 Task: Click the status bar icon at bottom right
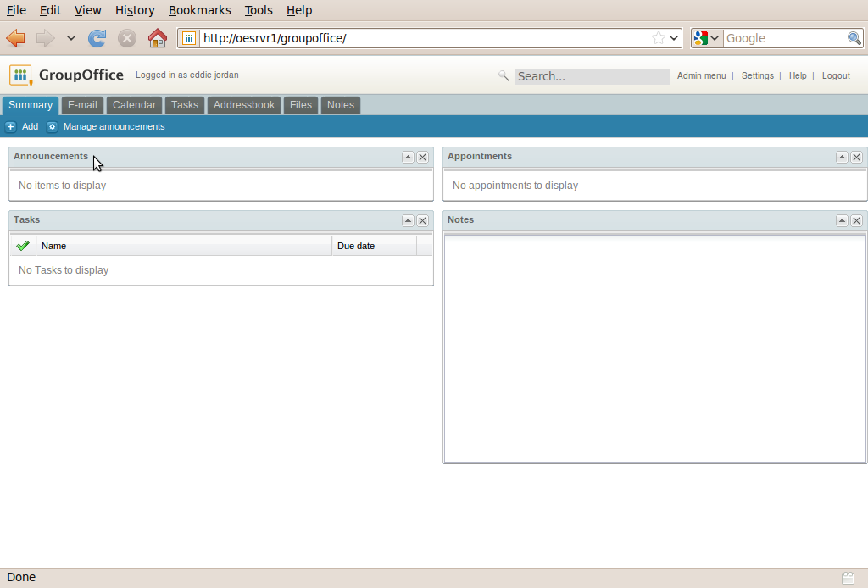pyautogui.click(x=848, y=578)
